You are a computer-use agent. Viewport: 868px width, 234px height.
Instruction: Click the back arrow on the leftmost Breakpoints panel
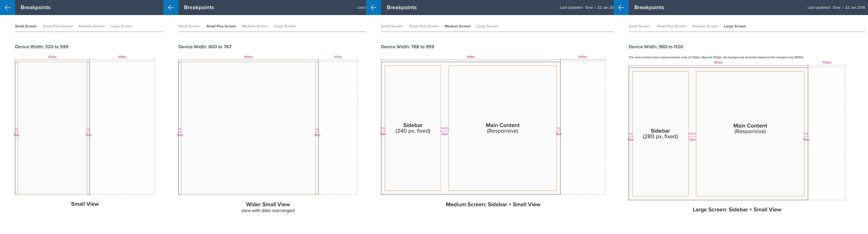(x=7, y=7)
